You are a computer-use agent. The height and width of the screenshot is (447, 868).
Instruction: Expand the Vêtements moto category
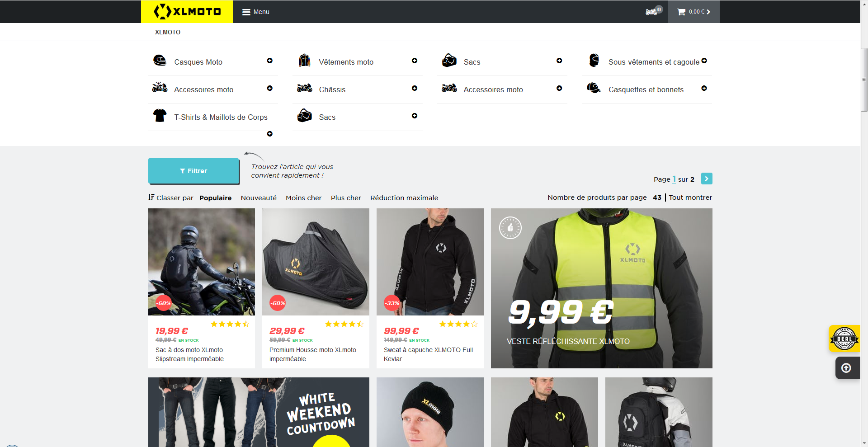point(415,61)
